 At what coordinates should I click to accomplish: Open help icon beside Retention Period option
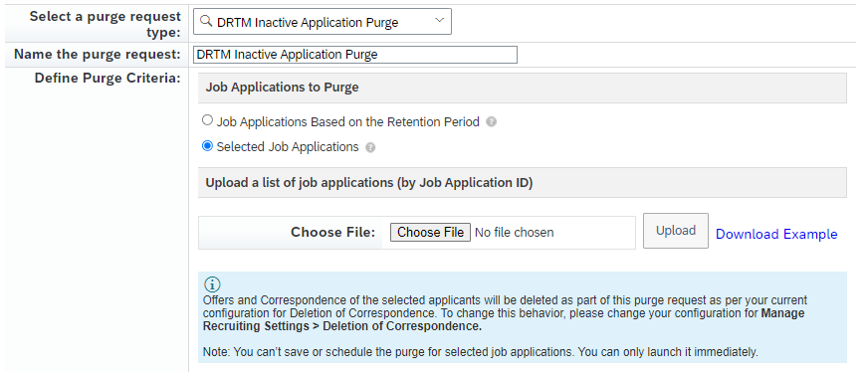click(x=491, y=122)
